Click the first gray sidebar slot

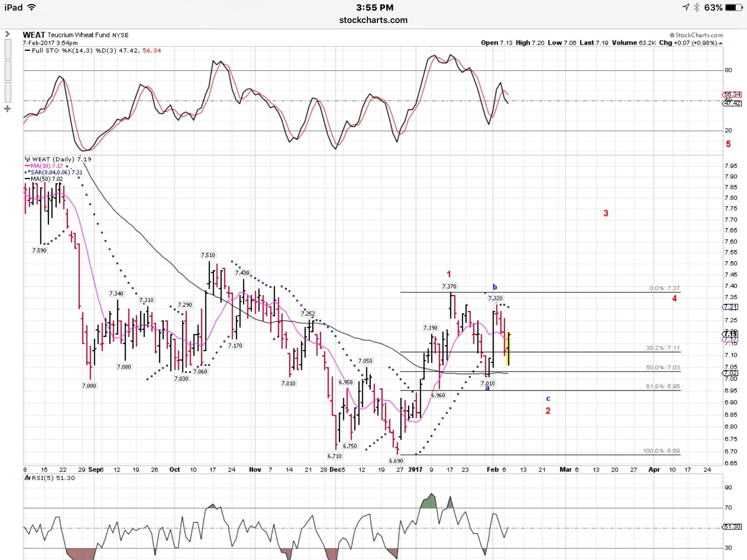pyautogui.click(x=8, y=49)
